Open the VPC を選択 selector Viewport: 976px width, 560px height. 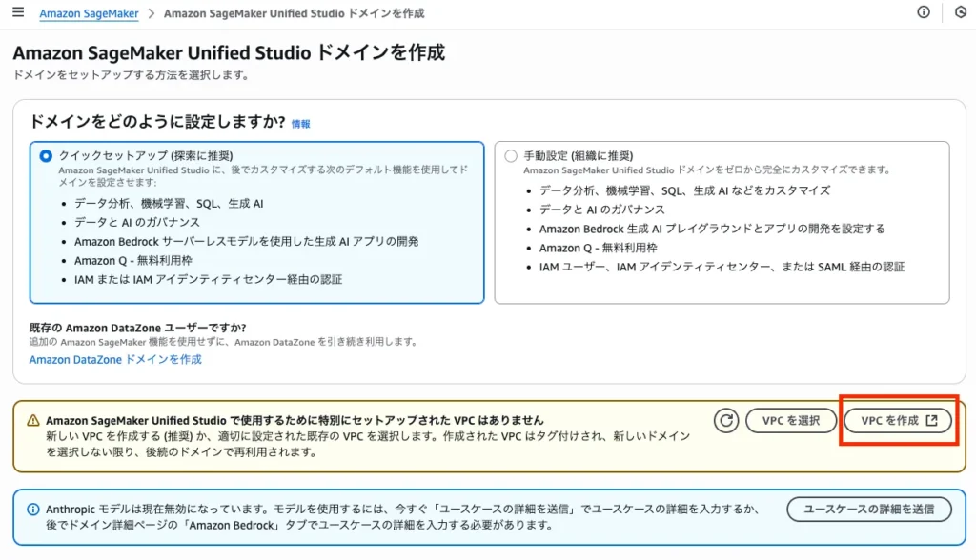click(x=789, y=421)
